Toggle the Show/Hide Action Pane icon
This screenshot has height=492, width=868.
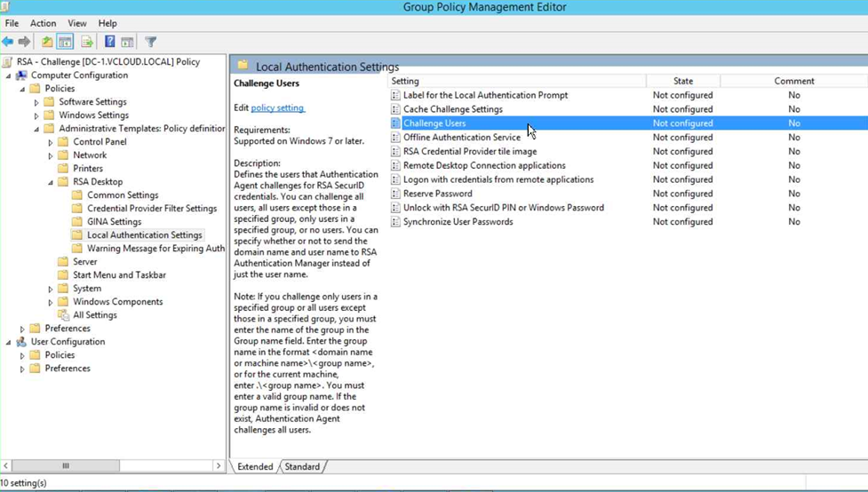click(x=128, y=42)
